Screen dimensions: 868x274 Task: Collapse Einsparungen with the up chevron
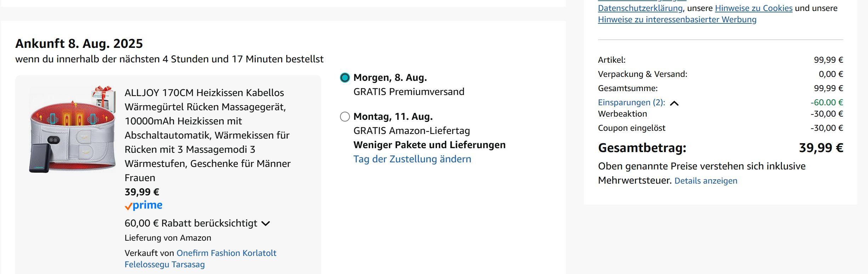[674, 103]
